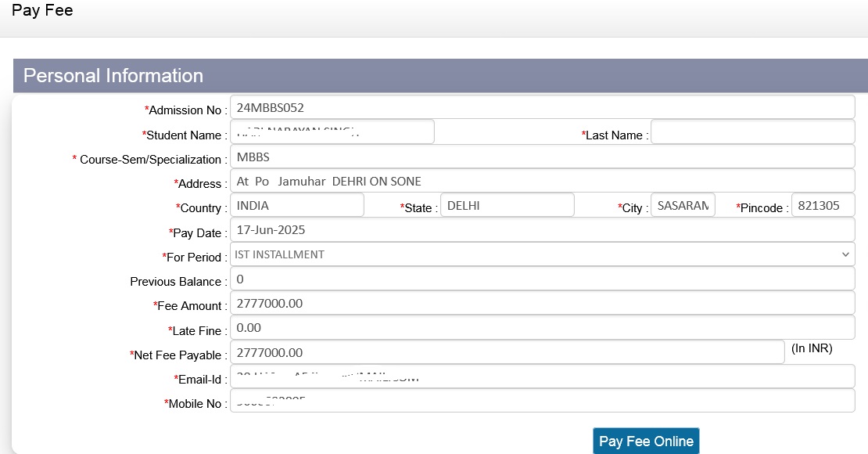Focus the empty Last Name field
Screen dimensions: 868x454
tap(752, 133)
